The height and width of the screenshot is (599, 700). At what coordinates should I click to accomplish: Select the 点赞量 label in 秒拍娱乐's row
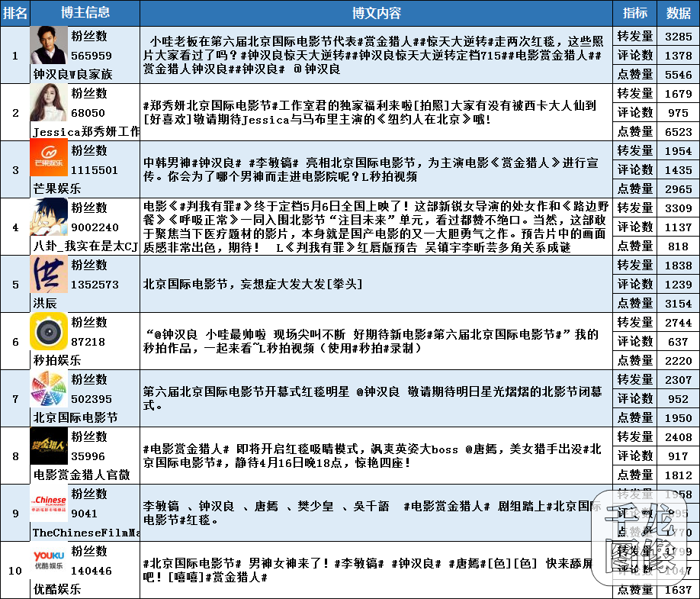coord(635,360)
